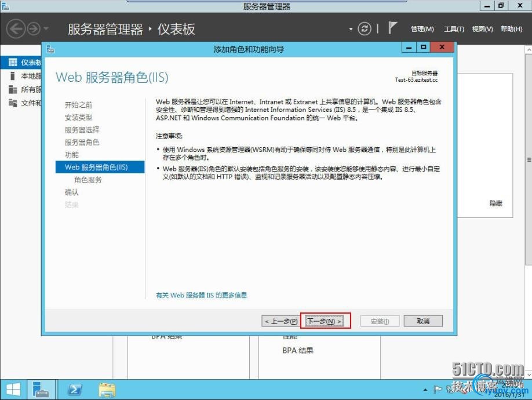The width and height of the screenshot is (532, 400).
Task: Click the Web 服务器角色(IIS) page heading
Action: [x=112, y=77]
